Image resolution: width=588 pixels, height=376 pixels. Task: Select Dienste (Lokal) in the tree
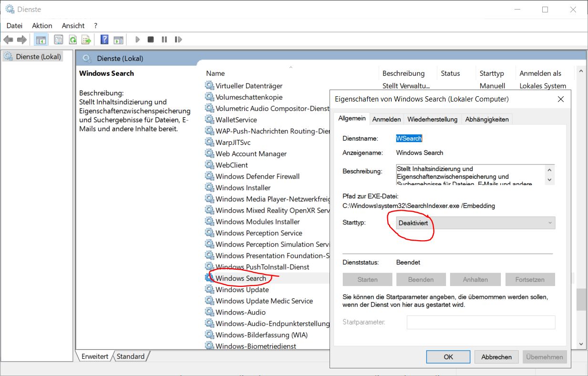[x=38, y=57]
